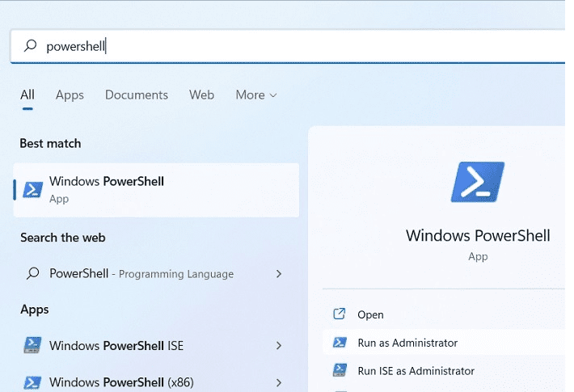Open Windows PowerShell (x86) app result

156,382
